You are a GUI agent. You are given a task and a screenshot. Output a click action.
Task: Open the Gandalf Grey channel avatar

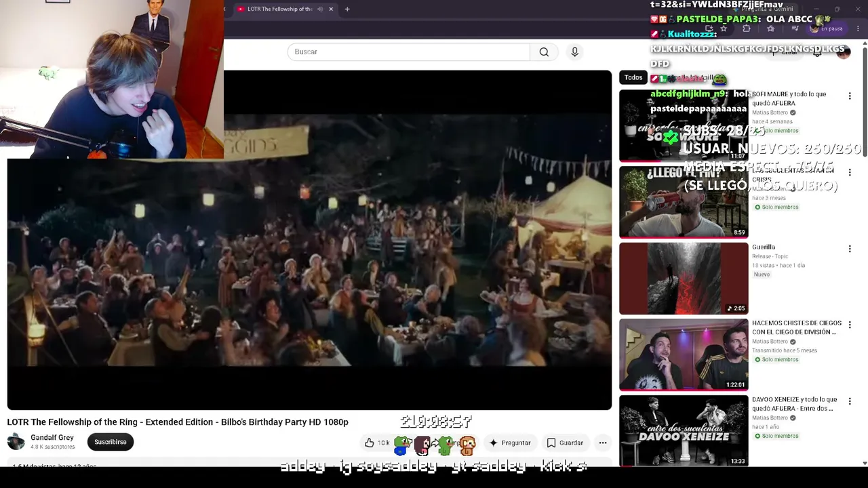[x=16, y=442]
